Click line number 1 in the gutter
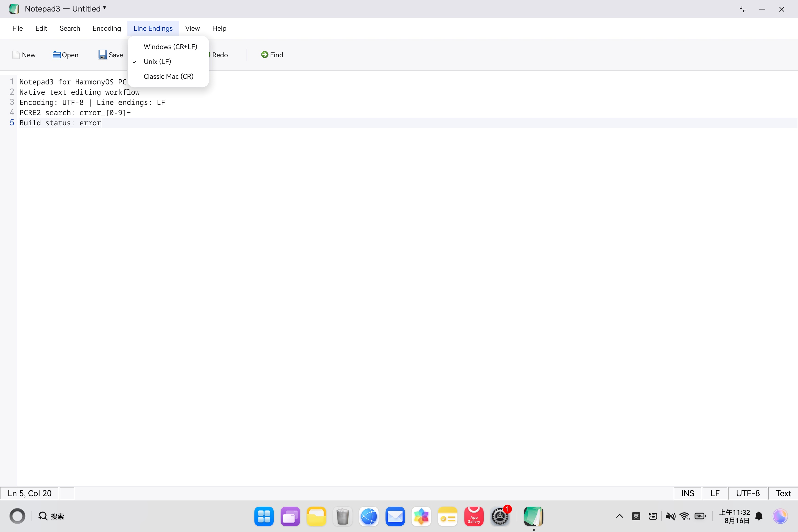Viewport: 798px width, 532px height. tap(12, 82)
